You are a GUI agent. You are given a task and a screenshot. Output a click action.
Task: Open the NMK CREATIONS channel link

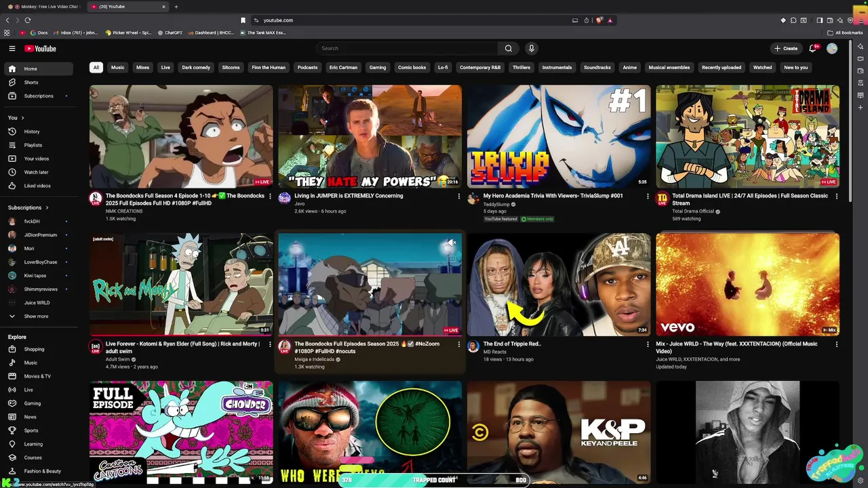[124, 211]
